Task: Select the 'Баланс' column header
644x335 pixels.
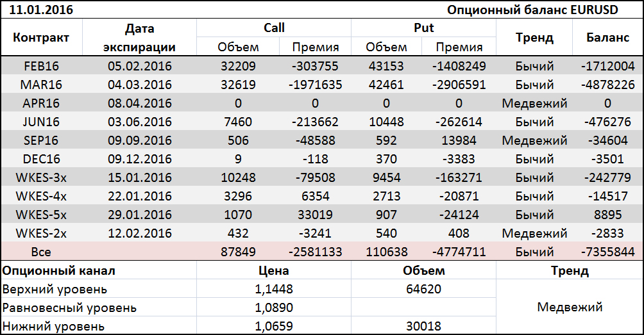Action: pos(607,37)
